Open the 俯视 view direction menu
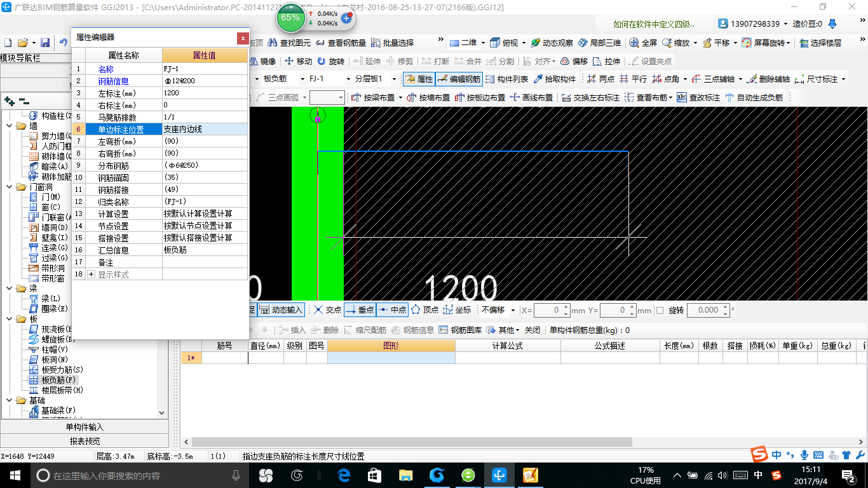The height and width of the screenshot is (488, 868). [508, 43]
